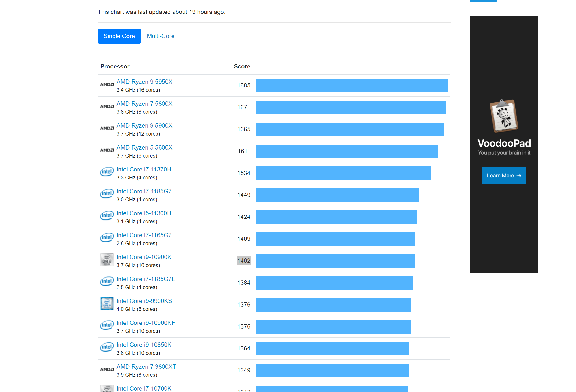Click score value 1424
The height and width of the screenshot is (392, 576).
244,217
